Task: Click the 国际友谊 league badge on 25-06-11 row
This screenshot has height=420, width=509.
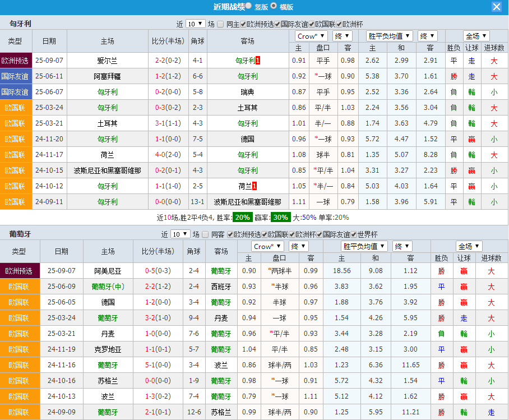Action: point(16,76)
